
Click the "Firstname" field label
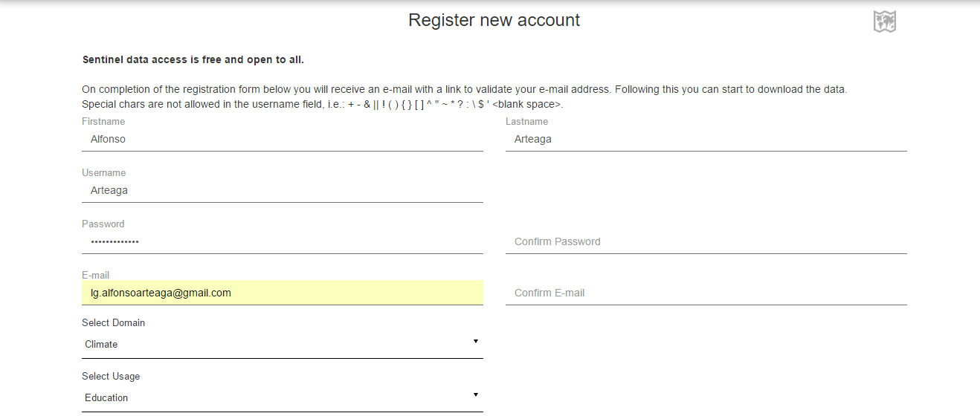coord(103,121)
